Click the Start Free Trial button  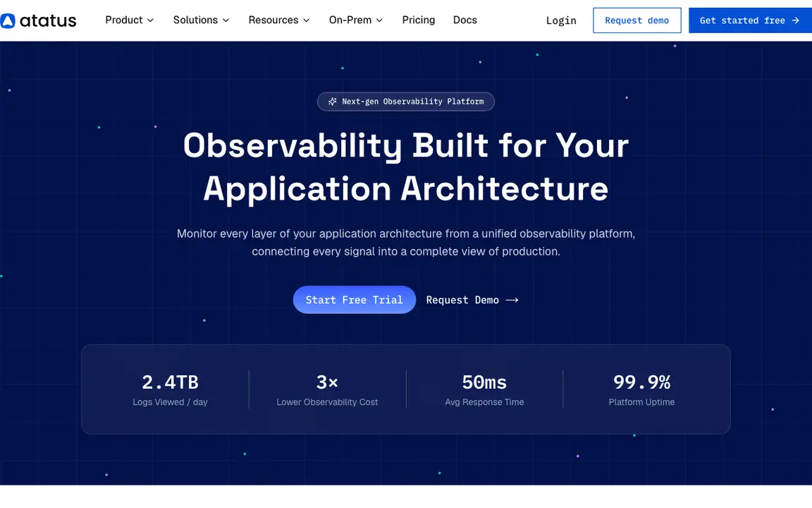pos(355,300)
